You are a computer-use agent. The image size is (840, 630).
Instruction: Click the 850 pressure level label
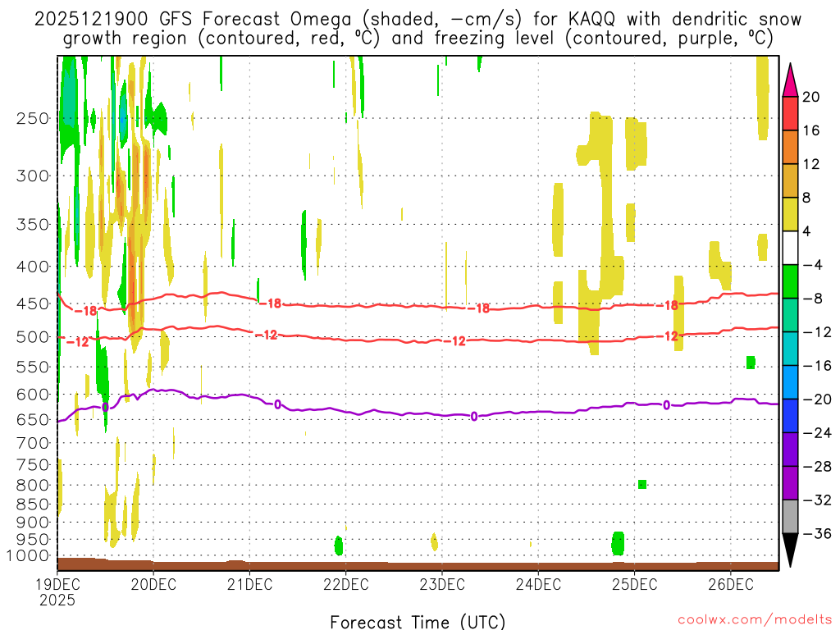[x=33, y=504]
